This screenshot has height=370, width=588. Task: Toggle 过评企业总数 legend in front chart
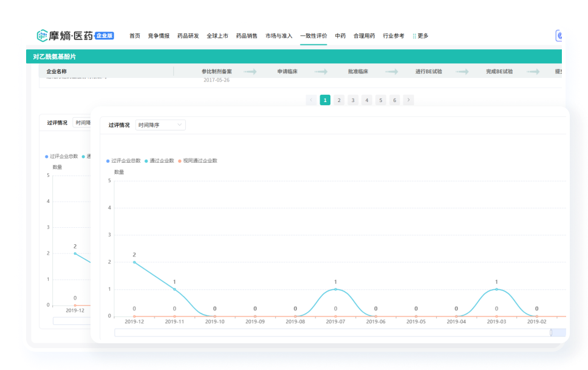click(123, 160)
